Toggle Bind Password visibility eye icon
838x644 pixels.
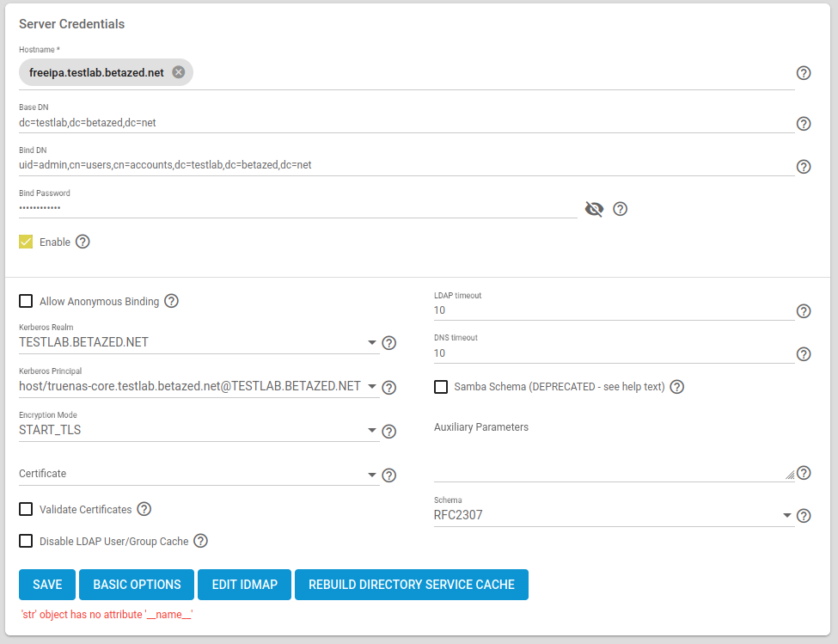point(594,209)
